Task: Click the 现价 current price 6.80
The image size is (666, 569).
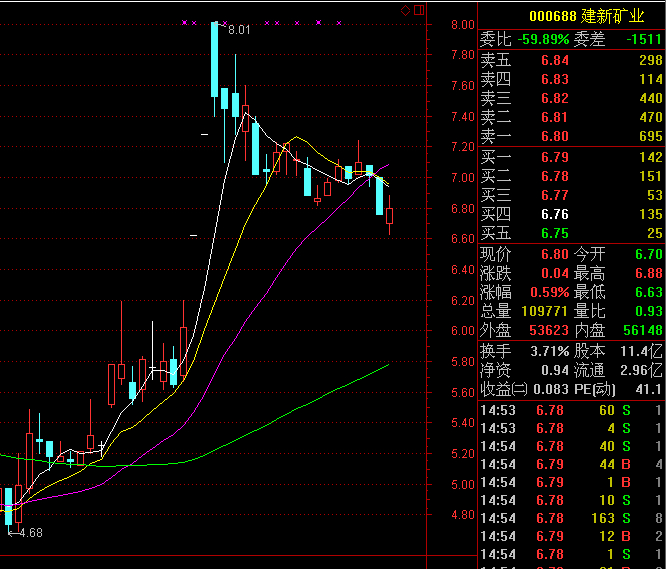Action: (555, 253)
